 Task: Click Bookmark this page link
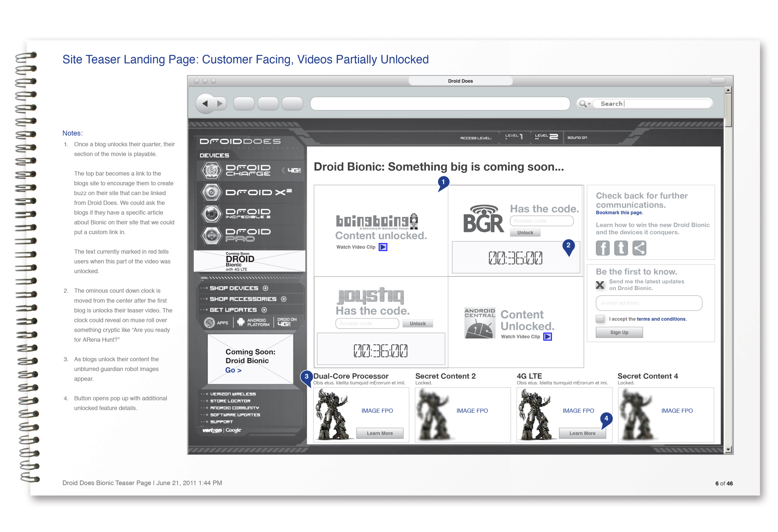click(619, 213)
